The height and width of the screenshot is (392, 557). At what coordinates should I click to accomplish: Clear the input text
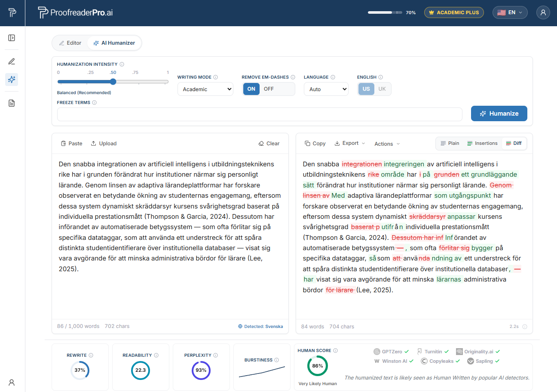pyautogui.click(x=269, y=144)
